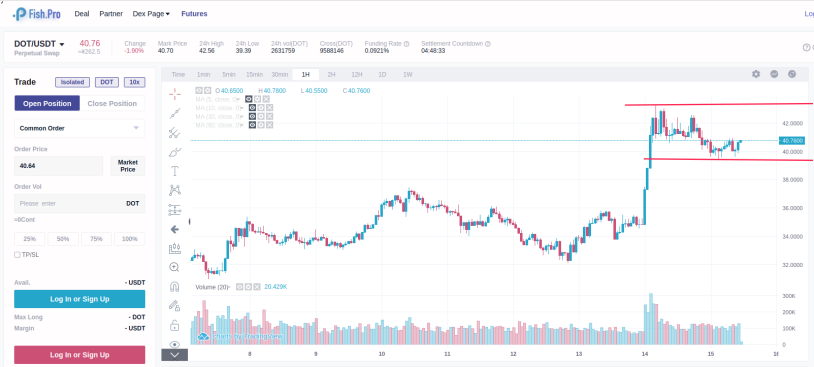The height and width of the screenshot is (367, 814).
Task: Click the Order Vol input field
Action: pyautogui.click(x=79, y=203)
